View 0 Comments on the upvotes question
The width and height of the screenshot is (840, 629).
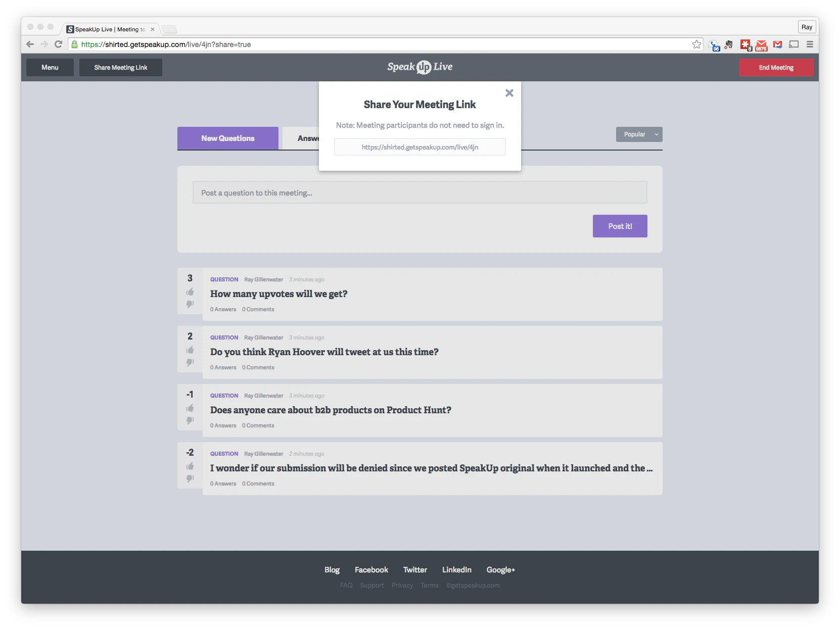click(x=258, y=310)
